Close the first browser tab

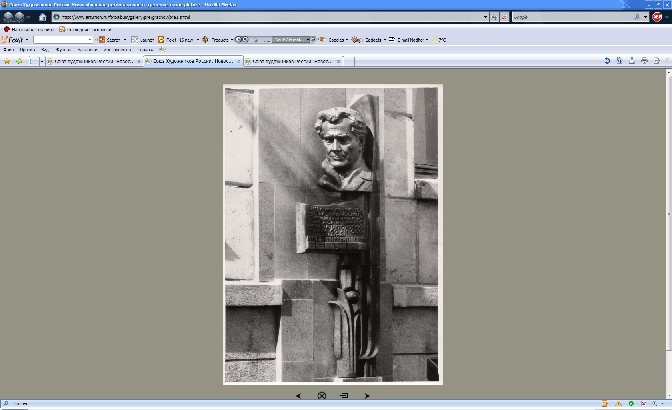(x=138, y=61)
